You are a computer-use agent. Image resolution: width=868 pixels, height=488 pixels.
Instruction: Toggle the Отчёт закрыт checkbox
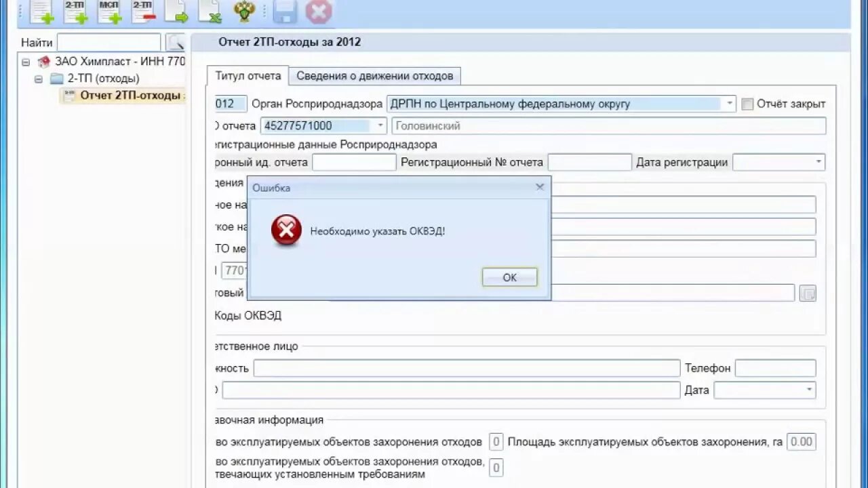pos(747,104)
